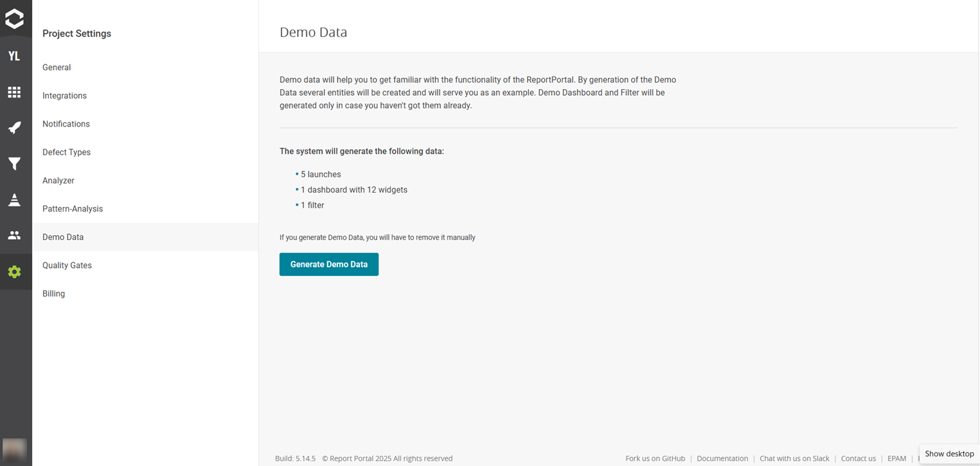980x466 pixels.
Task: Enter Debug mode via the cone icon
Action: tap(15, 199)
